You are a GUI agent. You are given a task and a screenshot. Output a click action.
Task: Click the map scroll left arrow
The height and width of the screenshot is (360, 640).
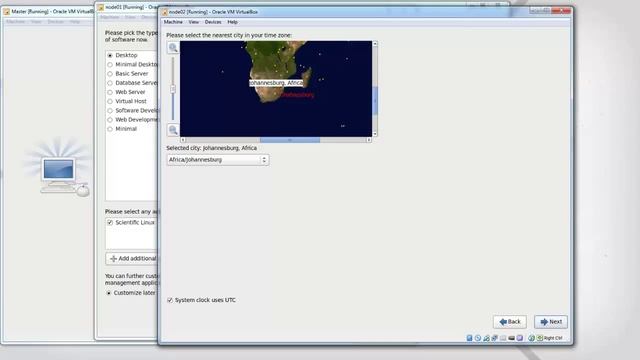pyautogui.click(x=183, y=140)
